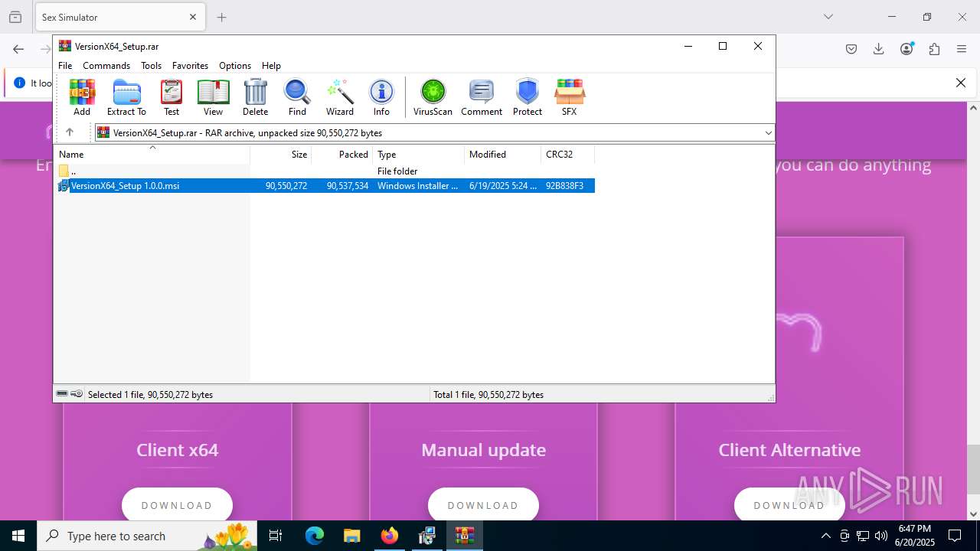The width and height of the screenshot is (980, 551).
Task: Sort by the Packed column header
Action: [x=342, y=155]
